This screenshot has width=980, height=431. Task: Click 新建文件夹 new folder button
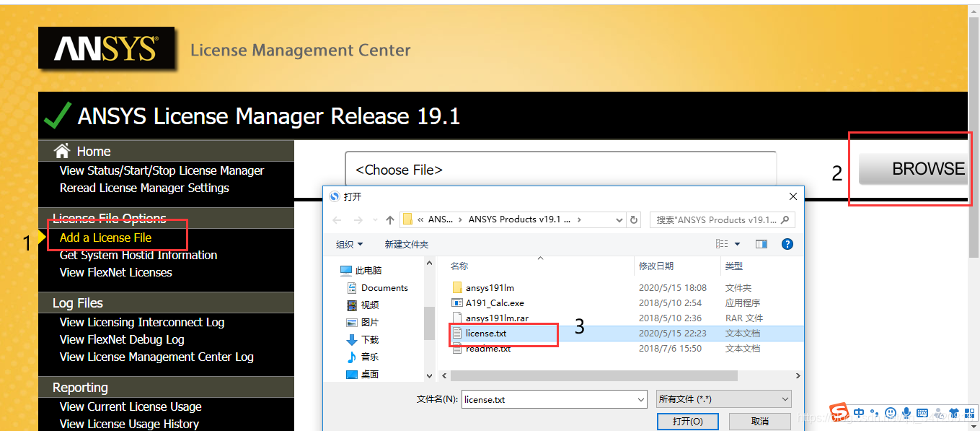[x=407, y=244]
